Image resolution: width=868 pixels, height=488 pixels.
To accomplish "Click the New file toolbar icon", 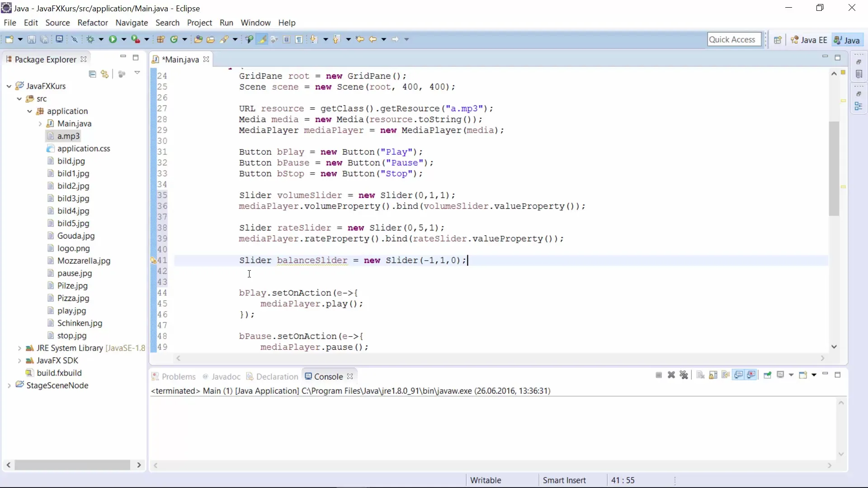I will pyautogui.click(x=9, y=39).
